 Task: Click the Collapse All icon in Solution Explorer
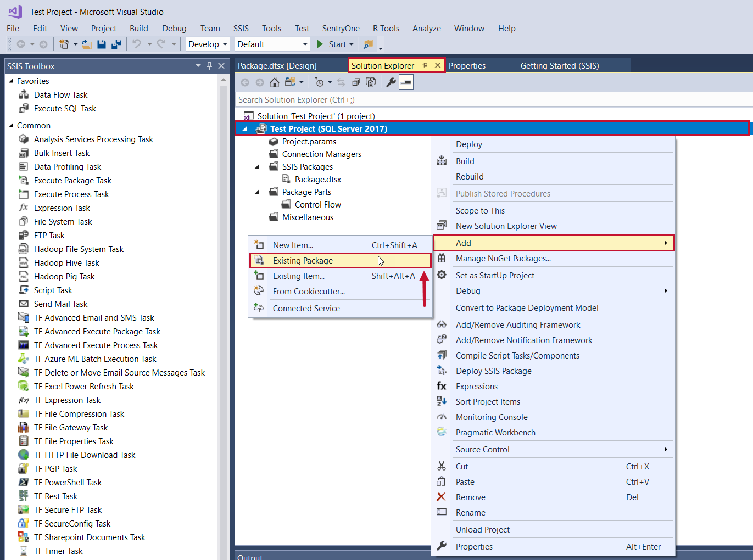(356, 82)
